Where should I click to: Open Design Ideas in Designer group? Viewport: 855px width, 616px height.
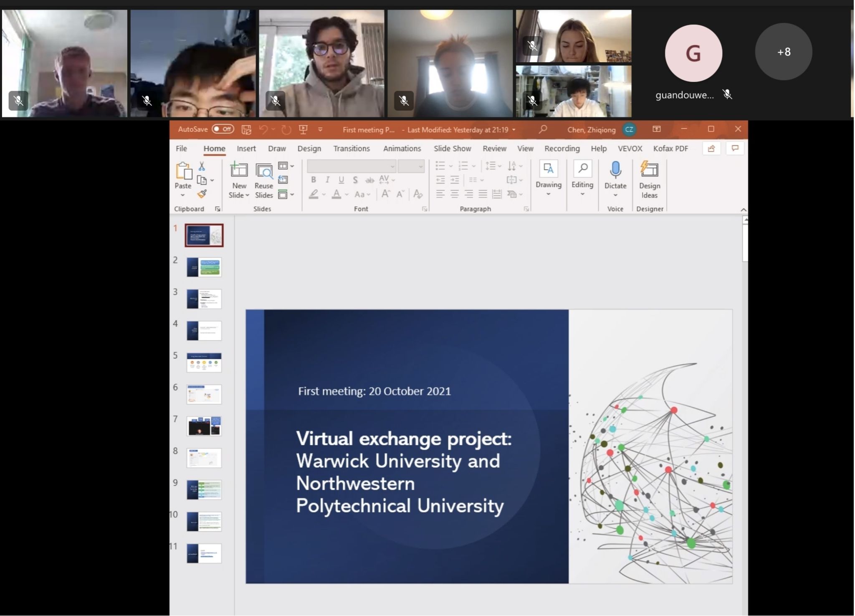[x=649, y=180]
